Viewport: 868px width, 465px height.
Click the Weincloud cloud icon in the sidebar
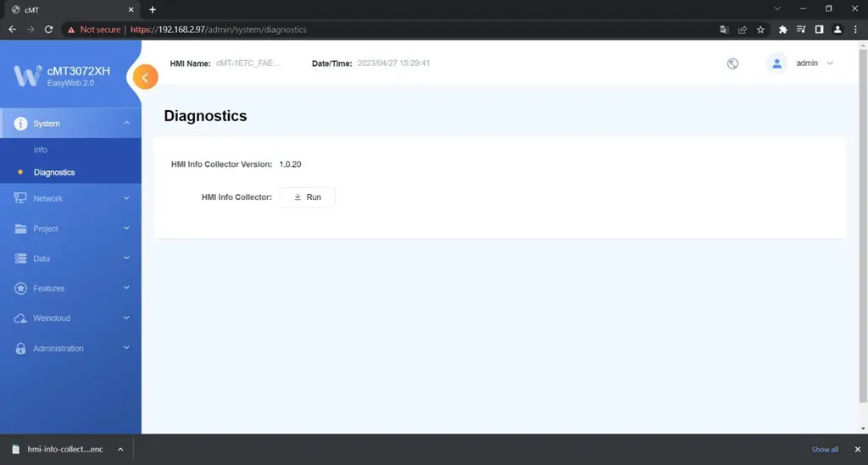click(20, 318)
